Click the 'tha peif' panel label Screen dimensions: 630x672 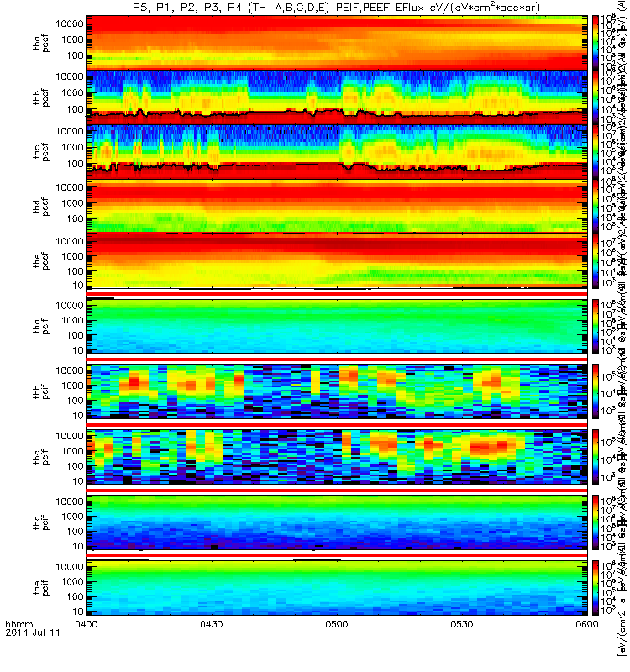coord(41,326)
